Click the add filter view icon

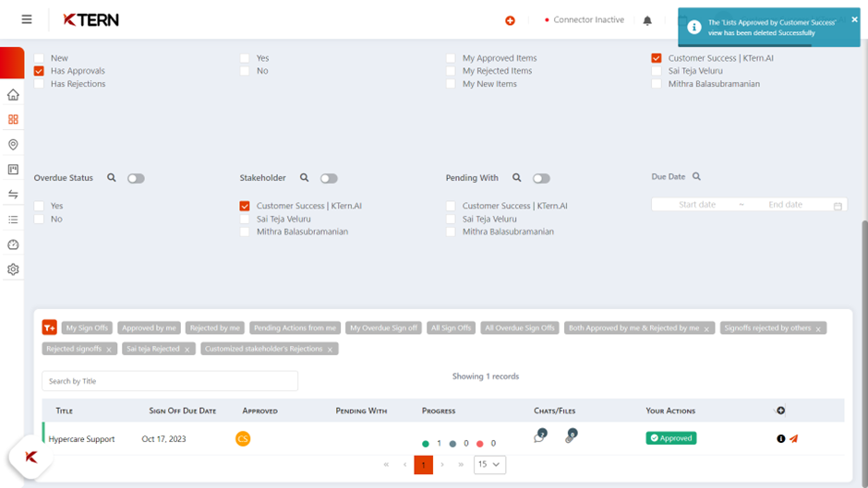(49, 327)
